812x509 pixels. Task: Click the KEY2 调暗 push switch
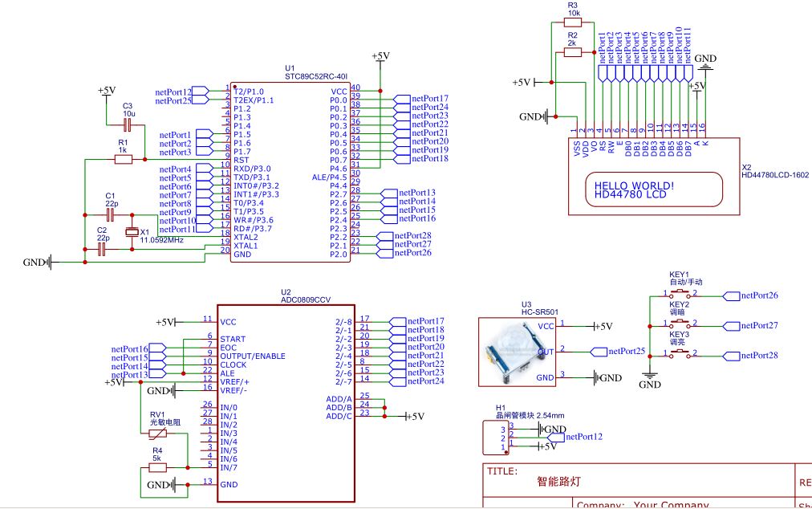tap(680, 324)
